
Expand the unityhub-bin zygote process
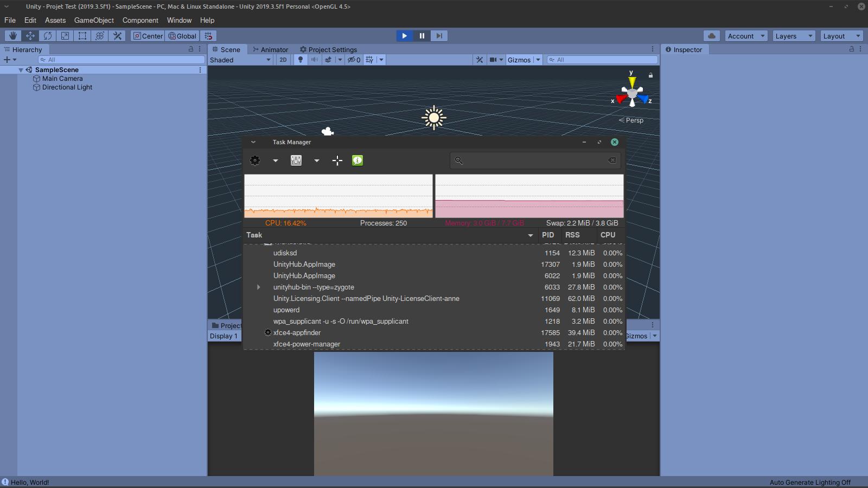tap(258, 287)
